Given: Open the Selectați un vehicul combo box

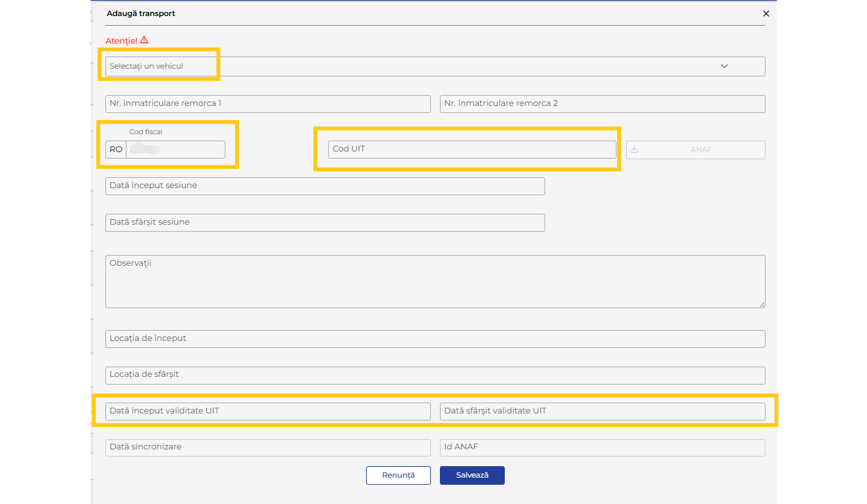Looking at the screenshot, I should (x=411, y=66).
